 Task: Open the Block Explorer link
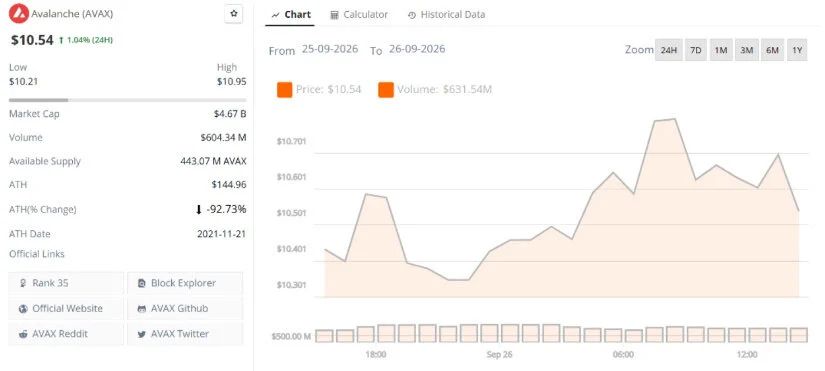point(185,283)
